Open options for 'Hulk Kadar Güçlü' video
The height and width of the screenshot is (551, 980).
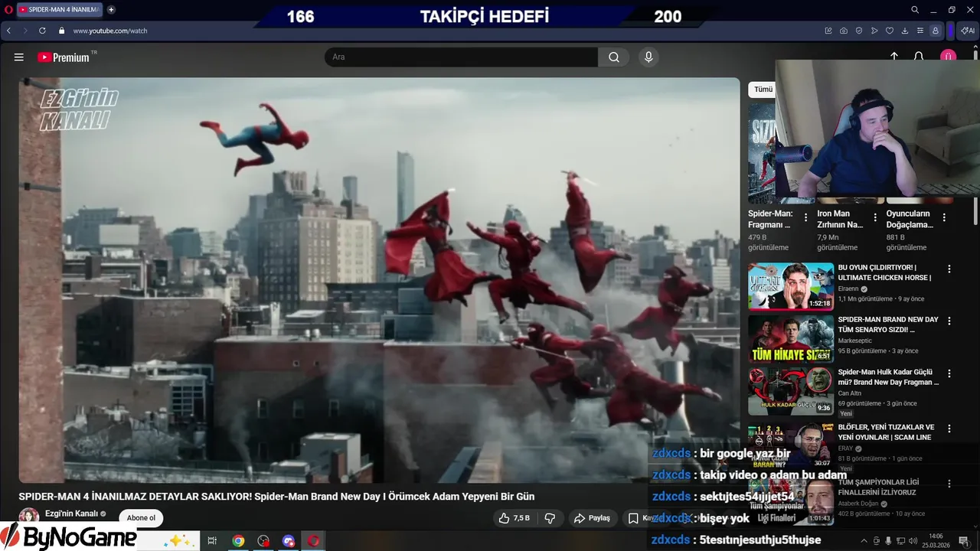point(949,374)
